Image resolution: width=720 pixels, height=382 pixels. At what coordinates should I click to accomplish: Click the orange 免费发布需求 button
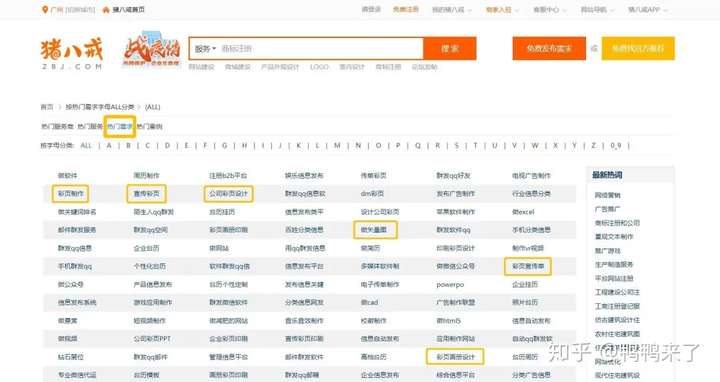(549, 49)
